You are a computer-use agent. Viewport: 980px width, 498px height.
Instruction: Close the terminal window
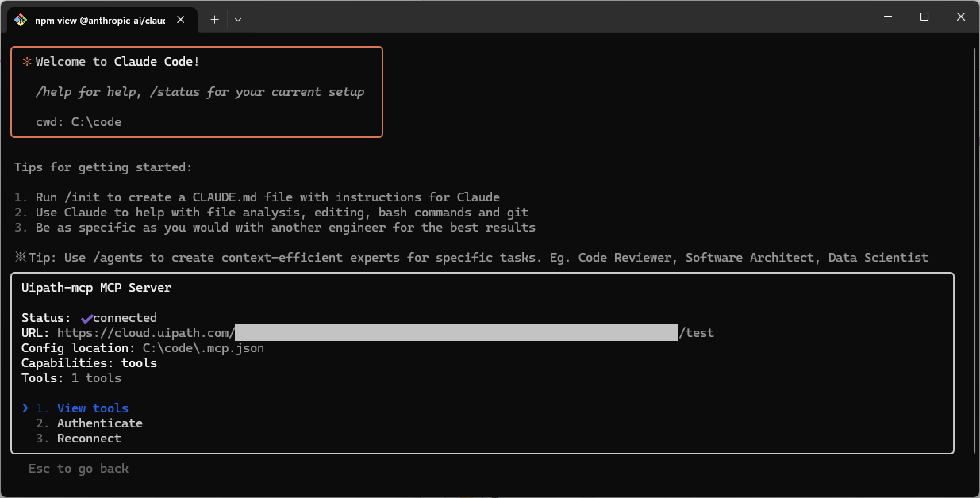pyautogui.click(x=961, y=17)
